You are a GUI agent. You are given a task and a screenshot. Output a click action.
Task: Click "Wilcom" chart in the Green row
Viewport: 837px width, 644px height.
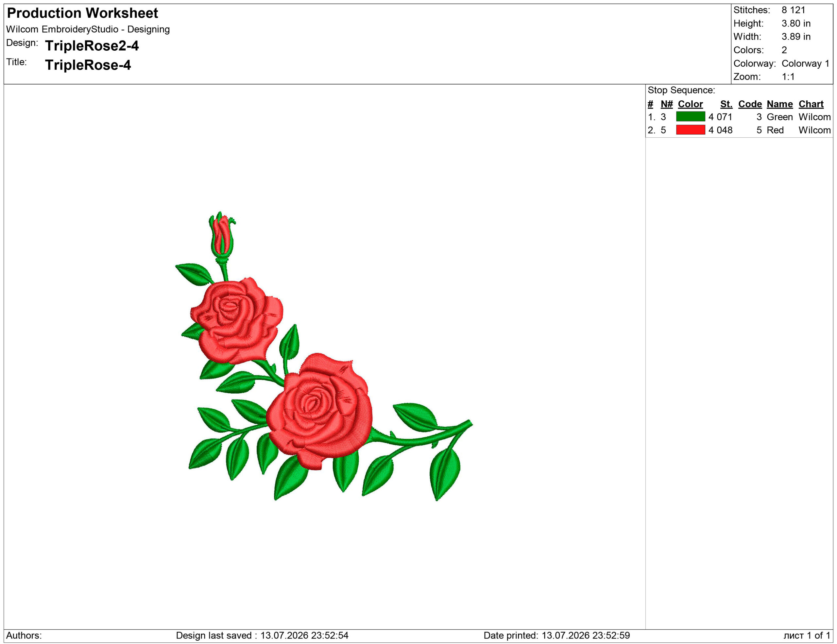(814, 117)
